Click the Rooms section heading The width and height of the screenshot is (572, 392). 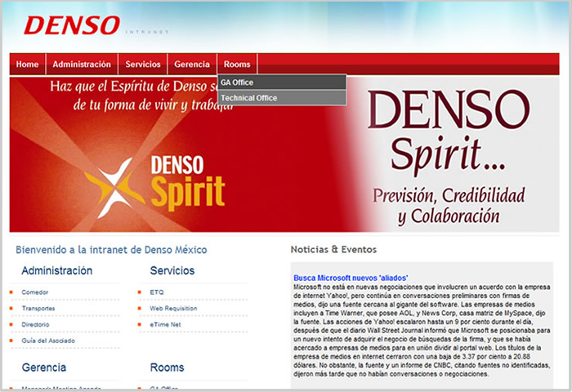click(x=167, y=367)
